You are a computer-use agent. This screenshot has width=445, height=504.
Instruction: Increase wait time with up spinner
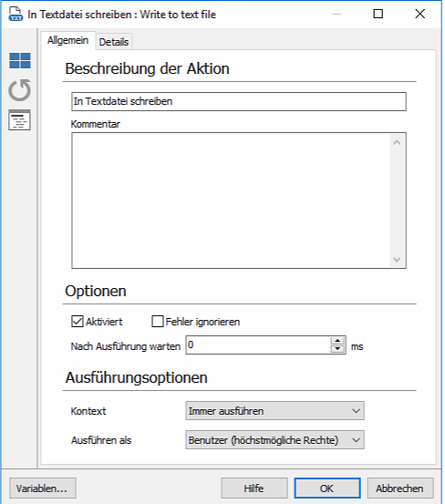tap(337, 341)
